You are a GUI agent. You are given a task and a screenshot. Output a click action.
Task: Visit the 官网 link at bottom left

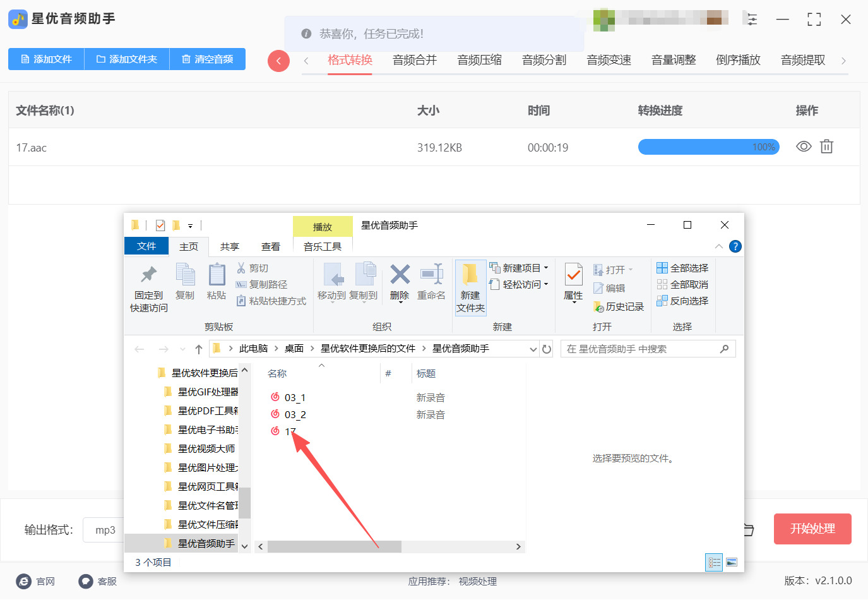pyautogui.click(x=36, y=581)
